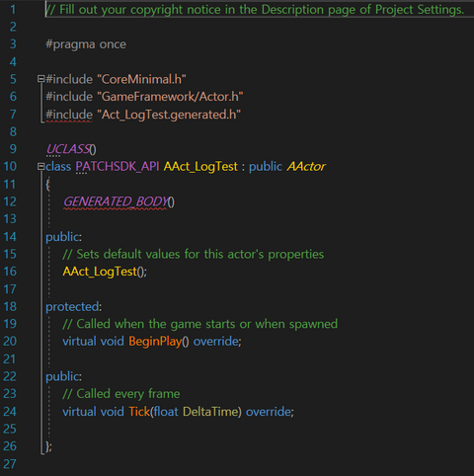Image resolution: width=474 pixels, height=476 pixels.
Task: Click the 'override' keyword on line 20
Action: tap(216, 342)
